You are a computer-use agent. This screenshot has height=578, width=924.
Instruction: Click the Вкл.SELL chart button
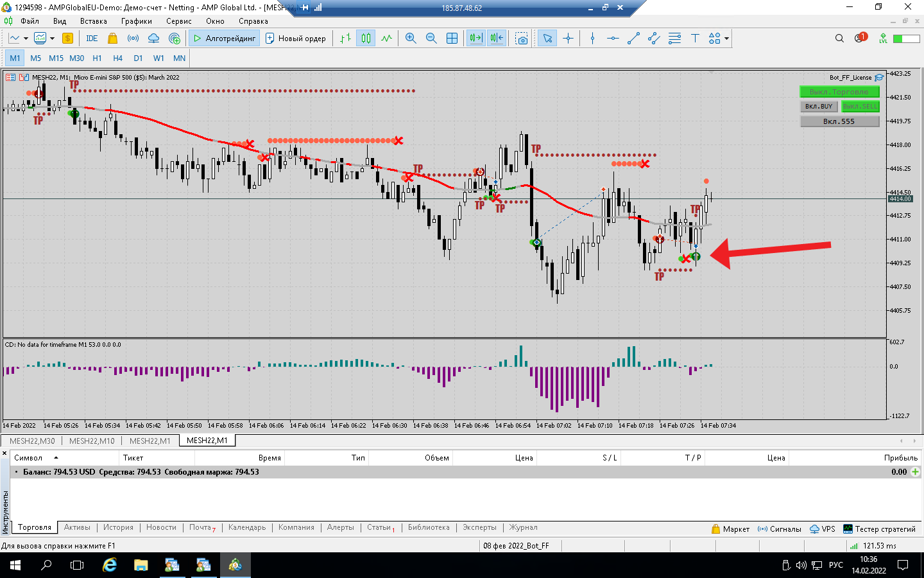point(860,106)
